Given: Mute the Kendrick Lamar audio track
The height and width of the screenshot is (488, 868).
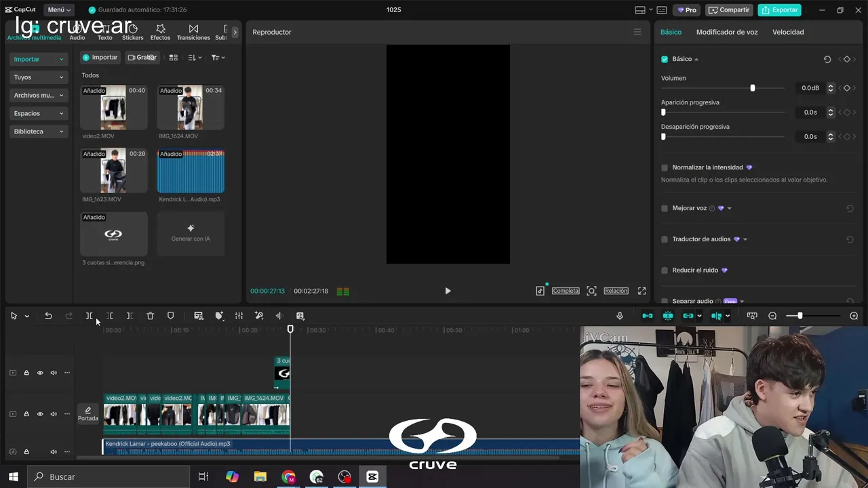Looking at the screenshot, I should [54, 451].
